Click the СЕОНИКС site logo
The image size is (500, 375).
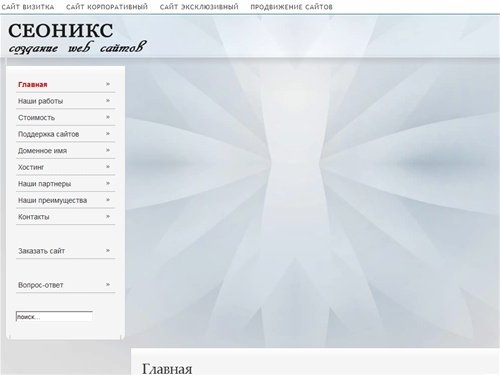(x=60, y=31)
